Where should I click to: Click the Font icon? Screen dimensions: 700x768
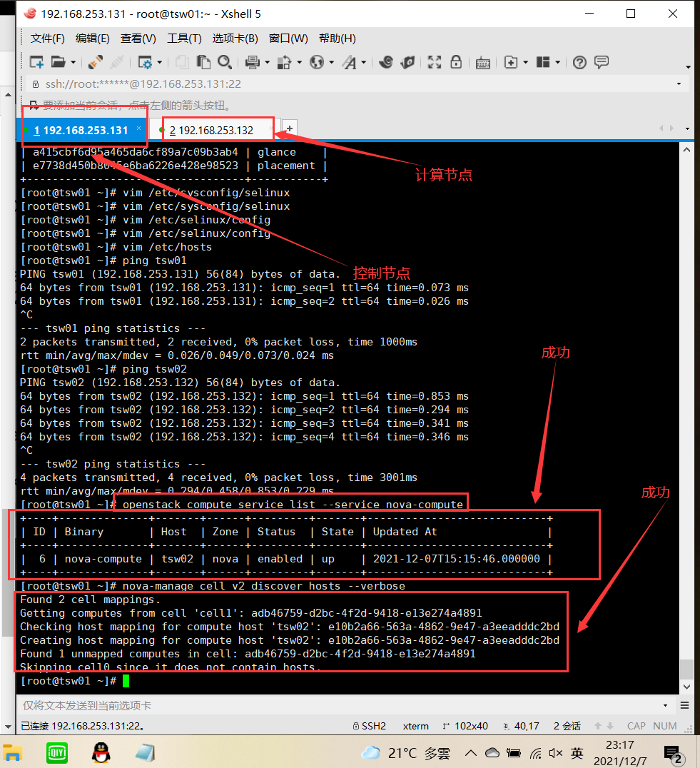pos(350,62)
